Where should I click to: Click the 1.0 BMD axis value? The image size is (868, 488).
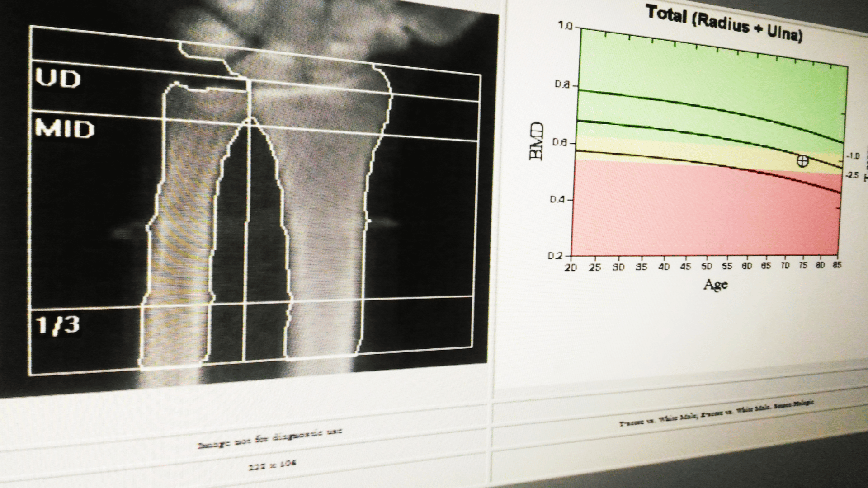coord(565,26)
